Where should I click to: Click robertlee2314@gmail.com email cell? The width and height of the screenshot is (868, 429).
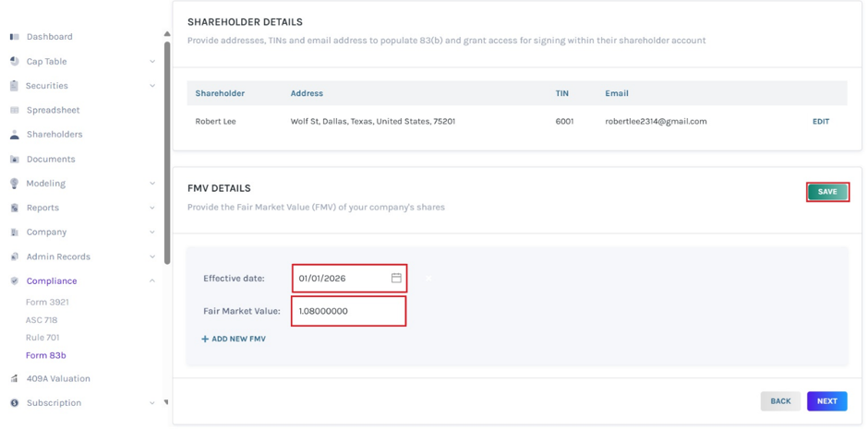click(x=656, y=122)
